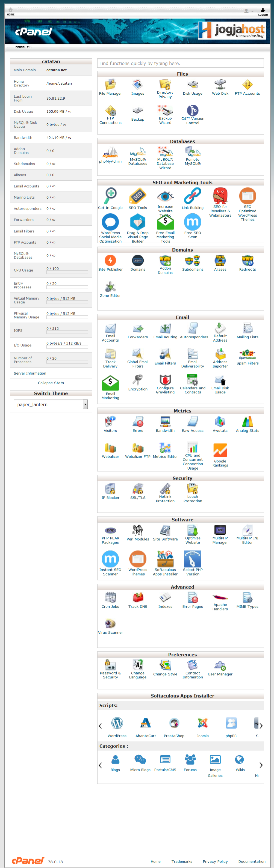The height and width of the screenshot is (868, 274).
Task: Open SSL/TLS security settings
Action: (x=138, y=491)
